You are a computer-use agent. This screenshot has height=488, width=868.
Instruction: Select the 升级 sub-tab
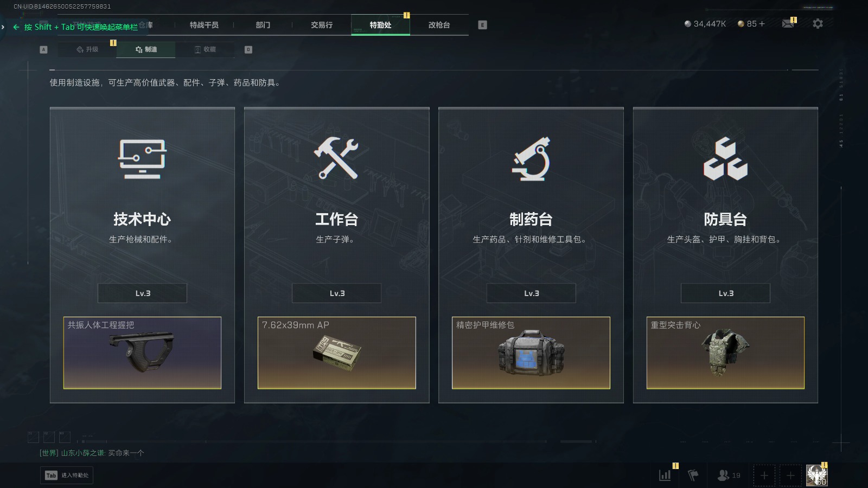tap(87, 49)
